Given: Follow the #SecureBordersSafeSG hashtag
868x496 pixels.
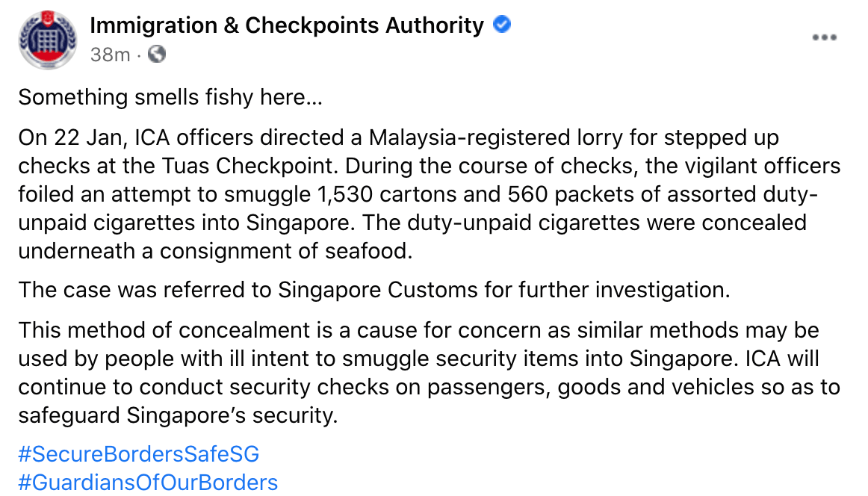Looking at the screenshot, I should tap(139, 454).
